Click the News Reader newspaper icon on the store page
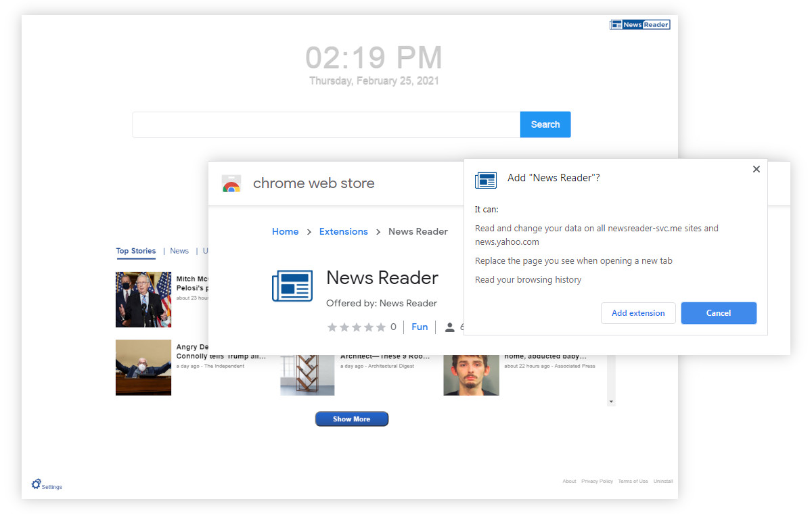Image resolution: width=812 pixels, height=514 pixels. point(292,285)
